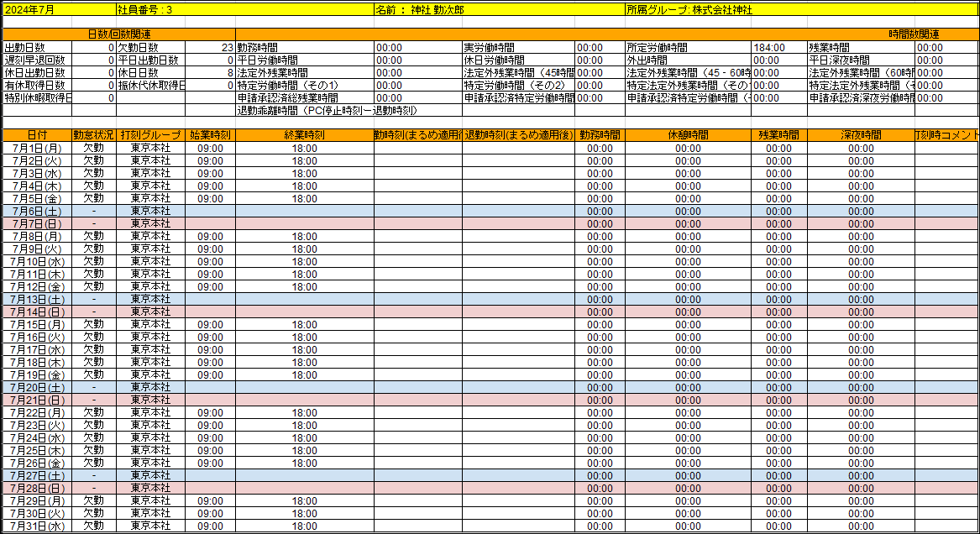This screenshot has width=980, height=534.
Task: Click the 休日日数 value cell showing 8
Action: click(210, 73)
